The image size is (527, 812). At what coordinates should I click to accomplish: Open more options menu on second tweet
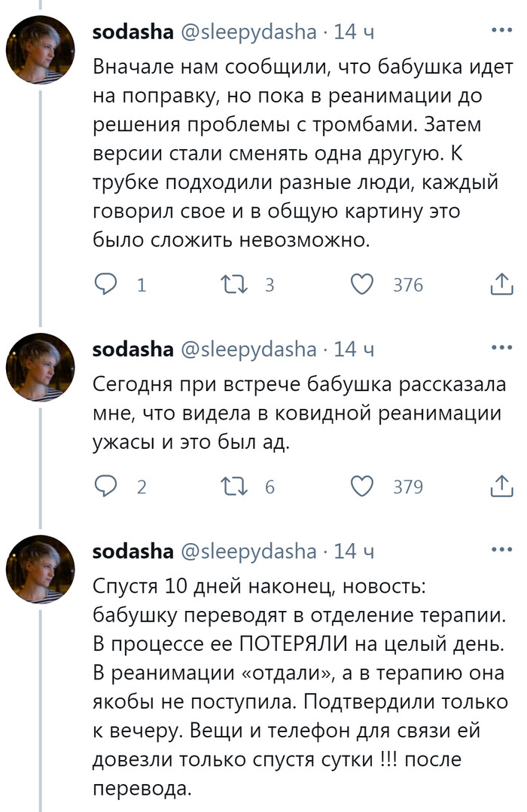[x=501, y=347]
